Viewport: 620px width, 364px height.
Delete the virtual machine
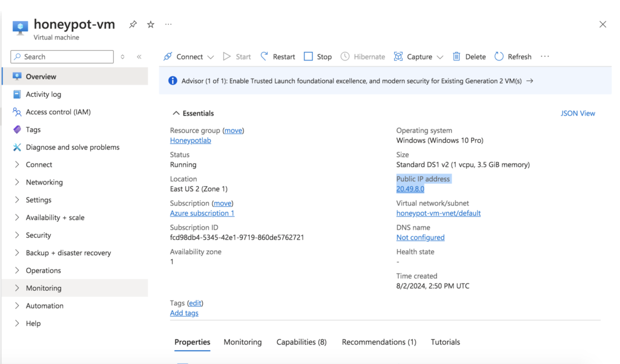click(x=469, y=57)
